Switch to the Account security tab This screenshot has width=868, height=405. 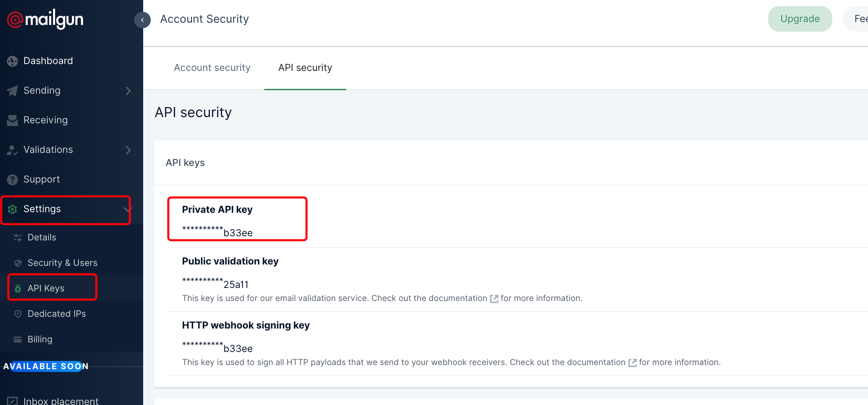[212, 67]
